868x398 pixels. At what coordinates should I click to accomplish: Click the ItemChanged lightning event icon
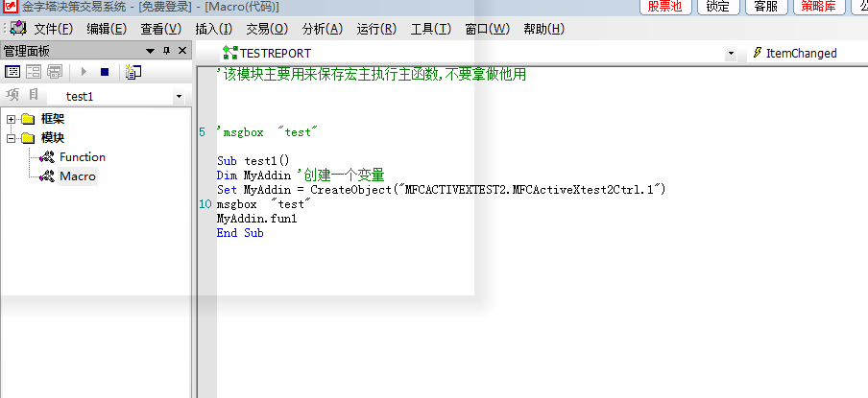click(758, 53)
